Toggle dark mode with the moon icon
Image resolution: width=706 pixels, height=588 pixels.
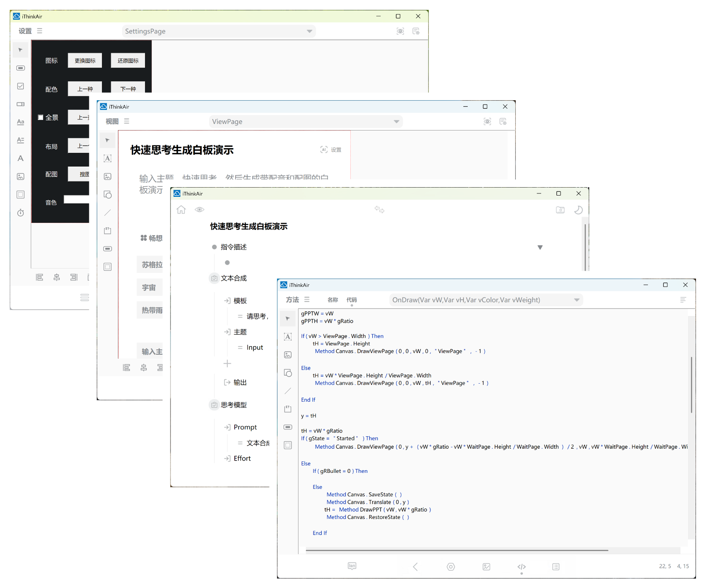click(x=579, y=210)
